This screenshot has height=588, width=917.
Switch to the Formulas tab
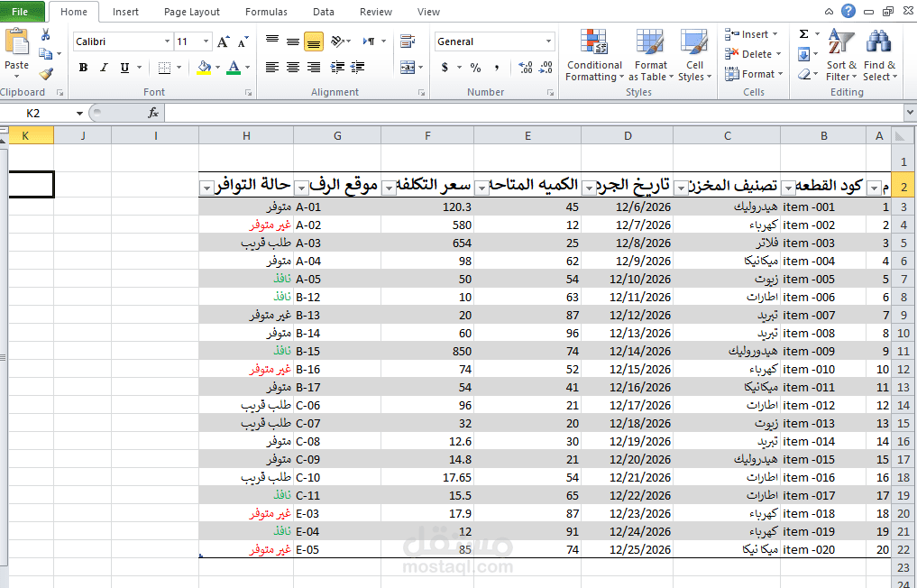266,12
